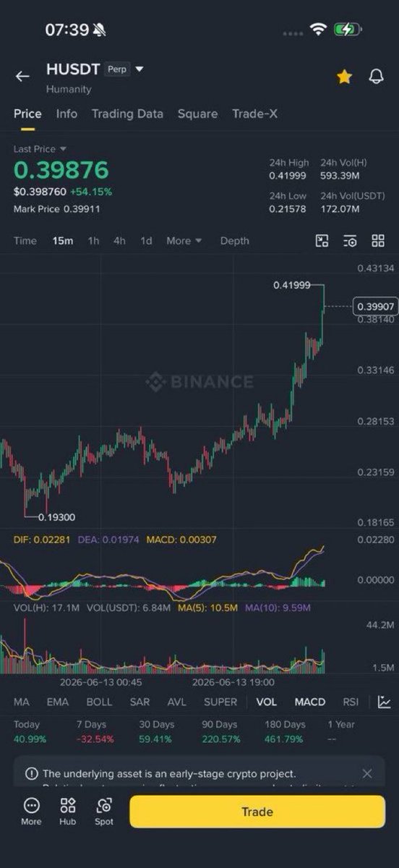Screen dimensions: 399x868
Task: Open the Trade-X tab
Action: 254,114
